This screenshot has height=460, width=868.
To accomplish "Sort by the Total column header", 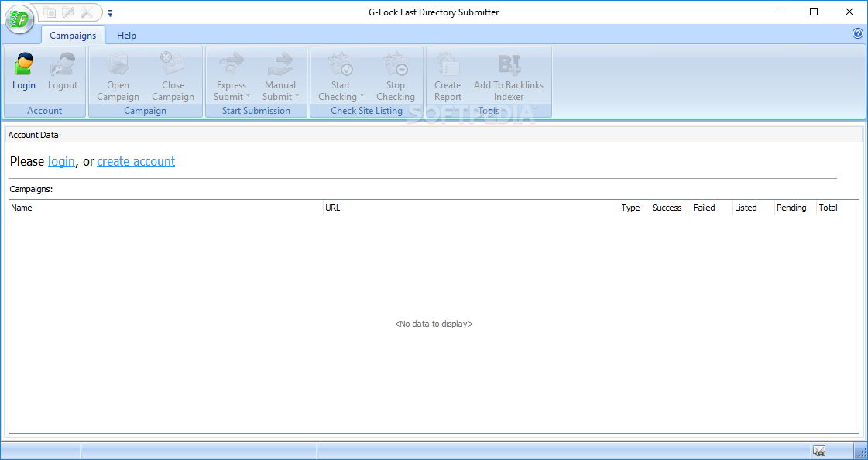I will 838,208.
